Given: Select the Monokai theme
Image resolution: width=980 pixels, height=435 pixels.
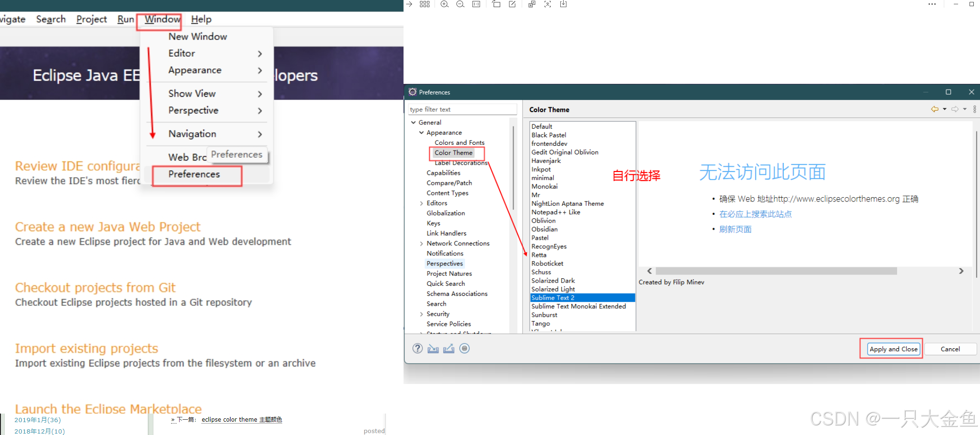Looking at the screenshot, I should coord(544,186).
